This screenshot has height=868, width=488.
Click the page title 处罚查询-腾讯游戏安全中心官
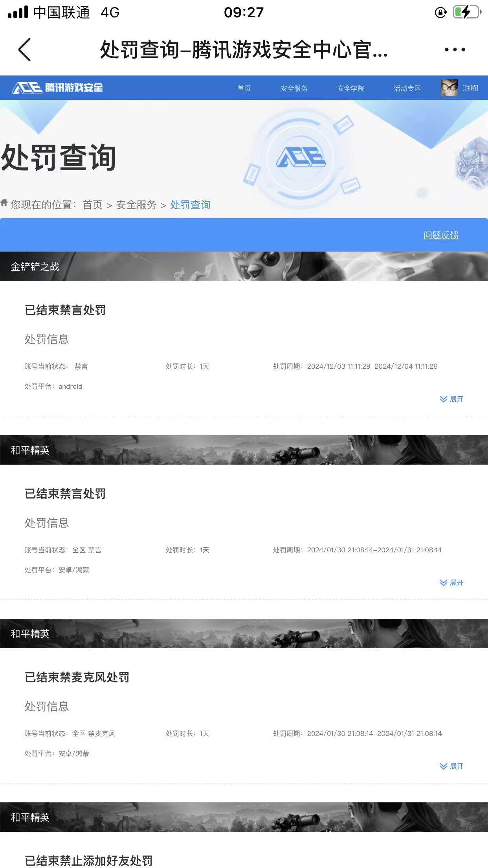[x=244, y=50]
